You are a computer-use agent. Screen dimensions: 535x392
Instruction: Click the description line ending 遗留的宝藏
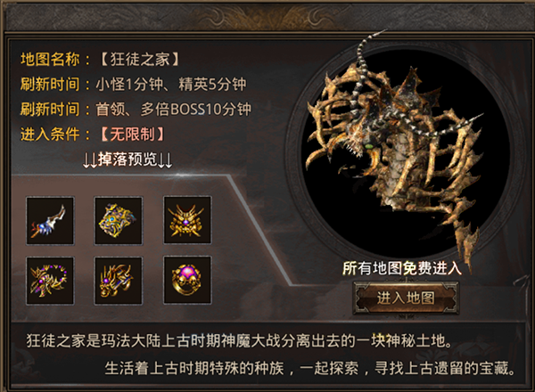pyautogui.click(x=310, y=368)
